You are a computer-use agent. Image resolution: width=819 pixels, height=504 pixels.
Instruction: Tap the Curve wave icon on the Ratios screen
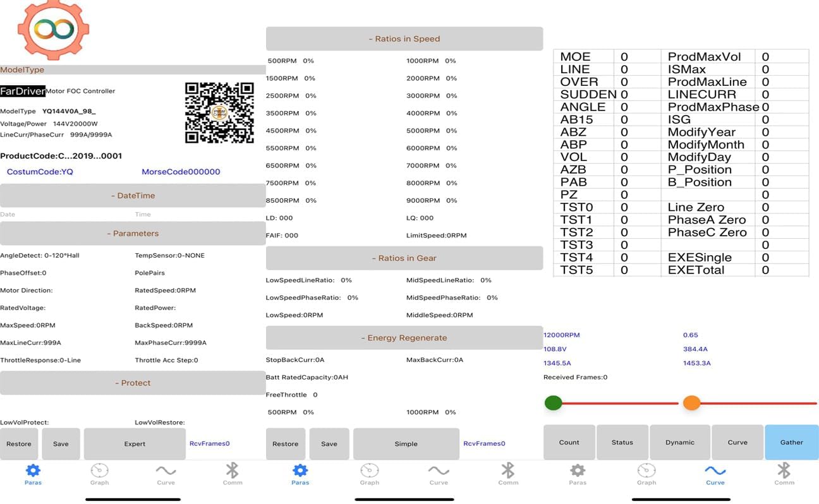coord(439,471)
